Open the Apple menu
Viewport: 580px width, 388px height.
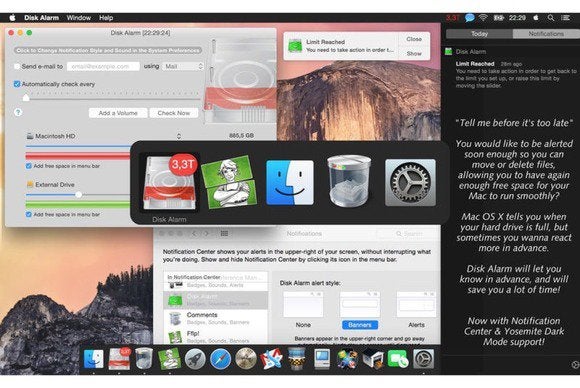click(x=12, y=18)
